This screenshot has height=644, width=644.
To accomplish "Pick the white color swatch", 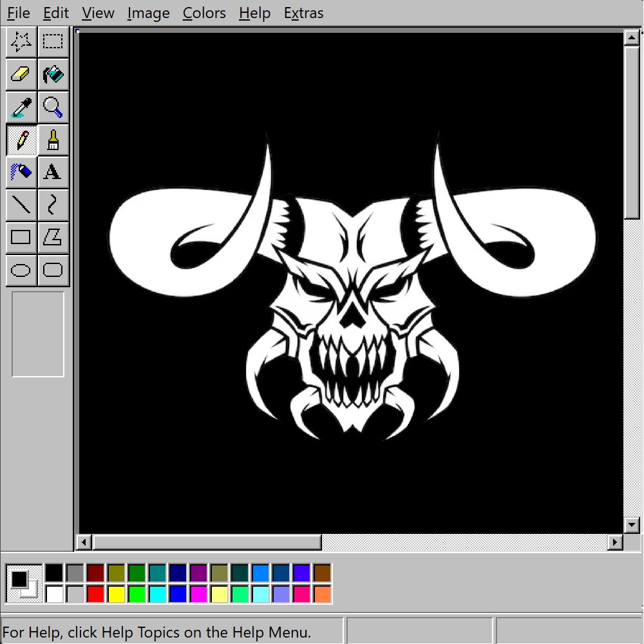I will 54,594.
